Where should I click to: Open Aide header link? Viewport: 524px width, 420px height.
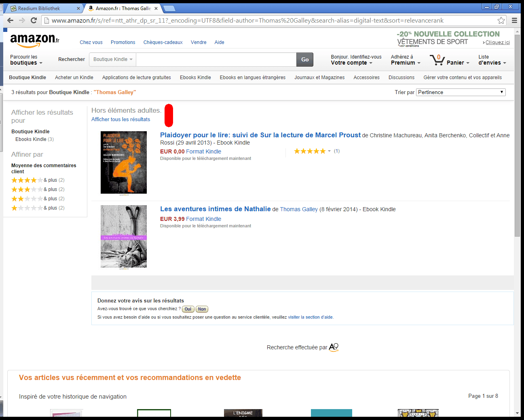coord(219,42)
